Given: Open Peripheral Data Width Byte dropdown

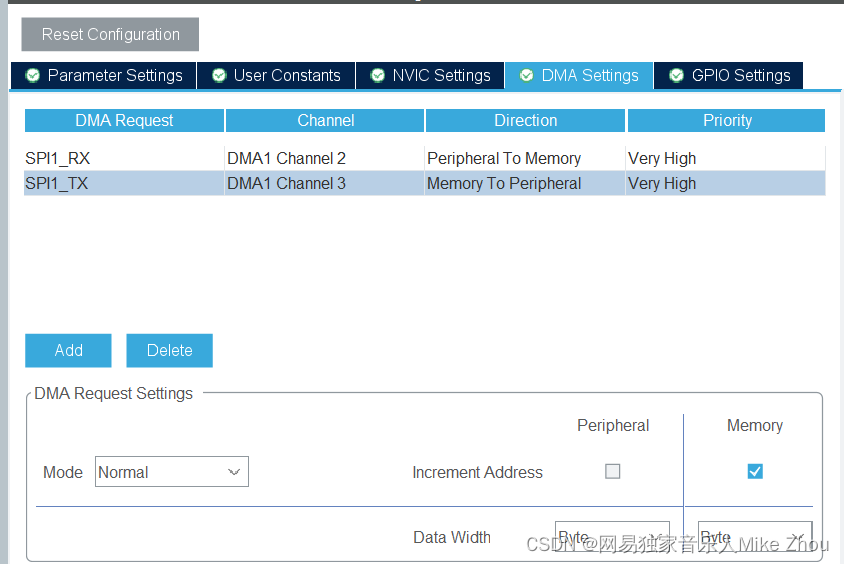Looking at the screenshot, I should [613, 537].
